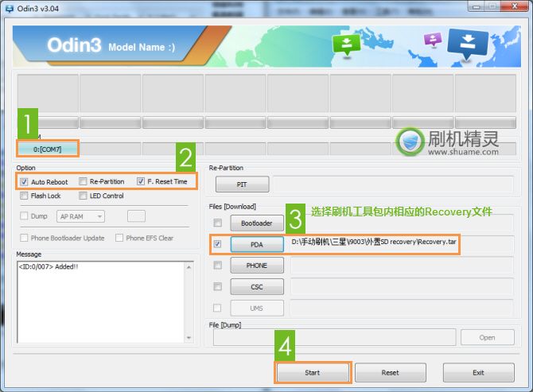Enable the LED Control checkbox
The height and width of the screenshot is (392, 533).
tap(83, 196)
